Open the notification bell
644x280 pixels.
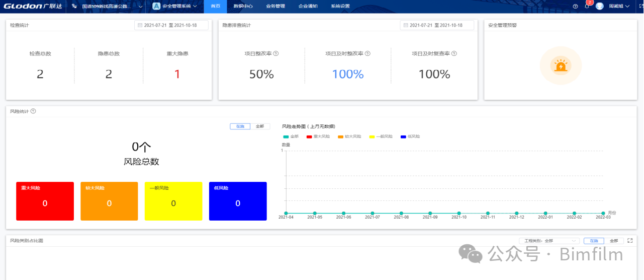tap(587, 7)
